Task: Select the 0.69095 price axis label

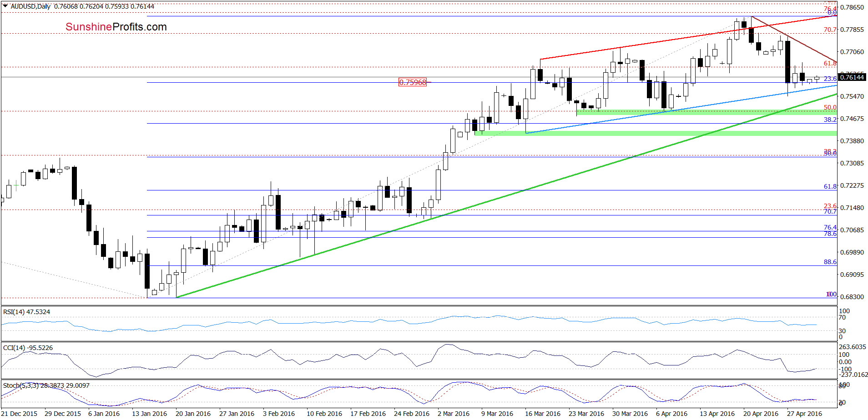Action: click(x=852, y=275)
